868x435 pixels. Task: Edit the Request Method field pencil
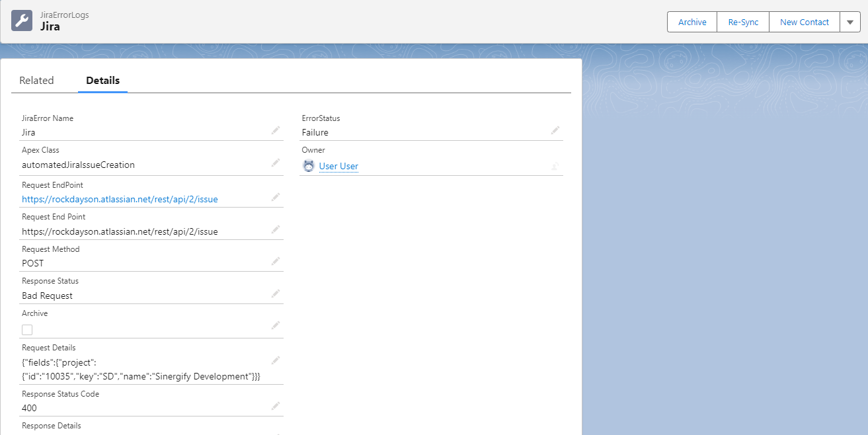276,262
